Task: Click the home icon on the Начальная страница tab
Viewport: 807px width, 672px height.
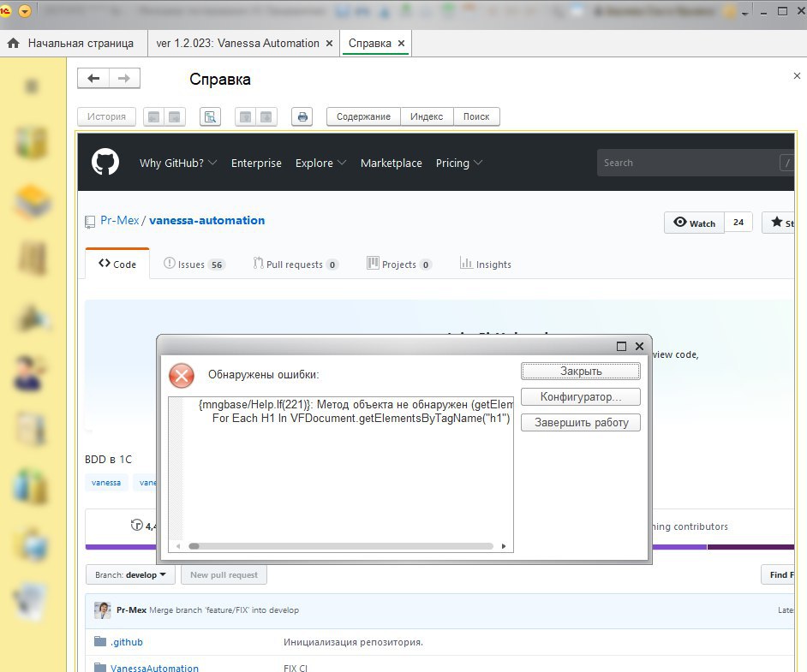Action: click(x=14, y=43)
